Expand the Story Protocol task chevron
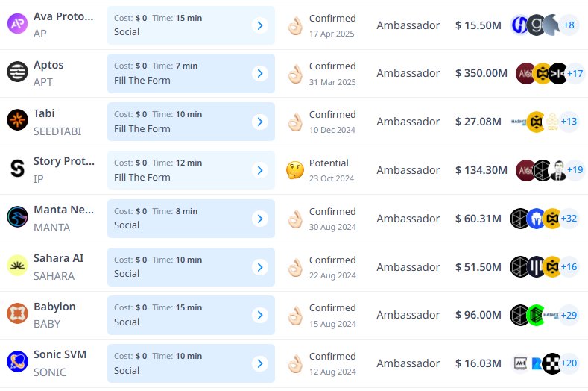This screenshot has width=588, height=391. (260, 170)
